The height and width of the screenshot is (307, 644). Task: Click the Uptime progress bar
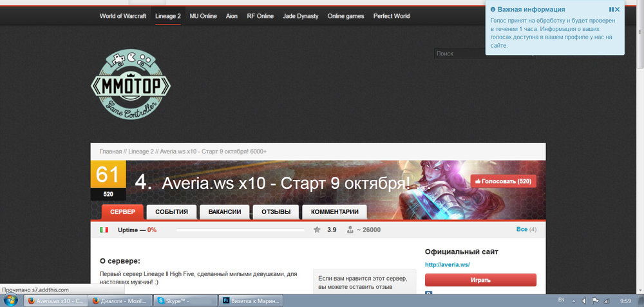pyautogui.click(x=240, y=230)
